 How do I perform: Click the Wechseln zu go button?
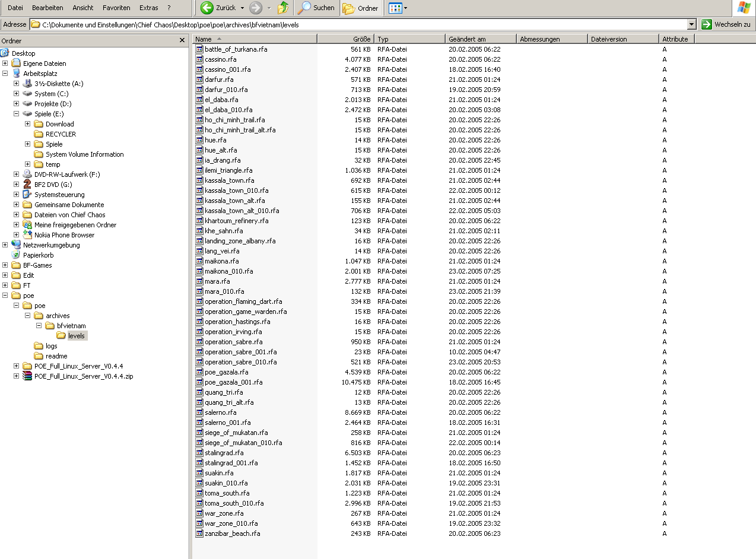pyautogui.click(x=726, y=24)
